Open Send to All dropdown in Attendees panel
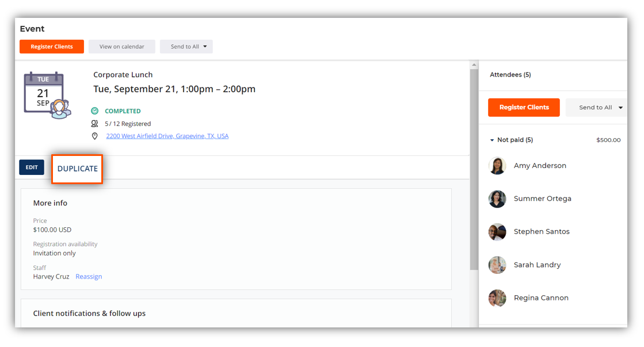The height and width of the screenshot is (347, 644). coord(596,108)
